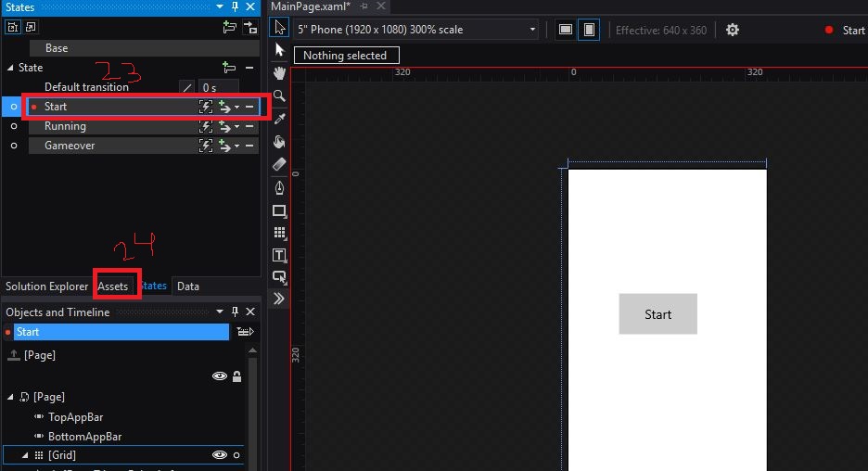Screen dimensions: 868x471
Task: Select the Selection arrow tool
Action: (x=279, y=27)
